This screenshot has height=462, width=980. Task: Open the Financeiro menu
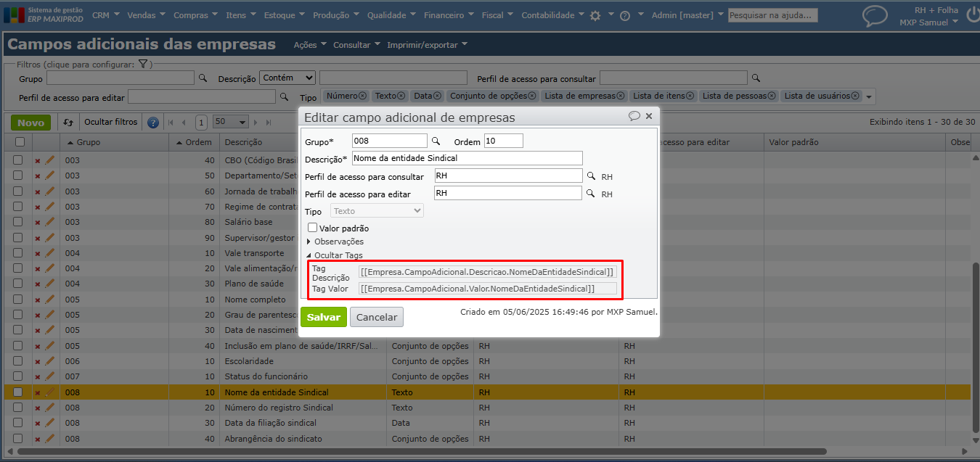click(x=449, y=15)
